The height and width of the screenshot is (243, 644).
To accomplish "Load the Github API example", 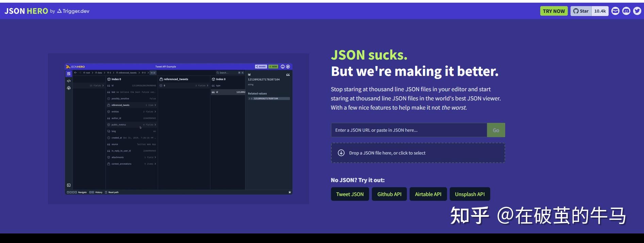I will (x=389, y=194).
